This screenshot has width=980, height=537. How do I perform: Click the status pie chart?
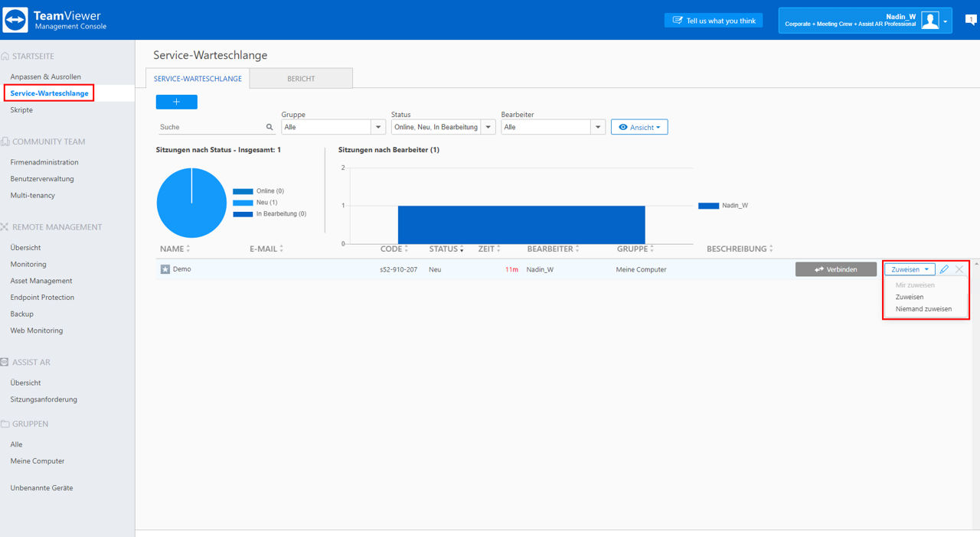(191, 203)
